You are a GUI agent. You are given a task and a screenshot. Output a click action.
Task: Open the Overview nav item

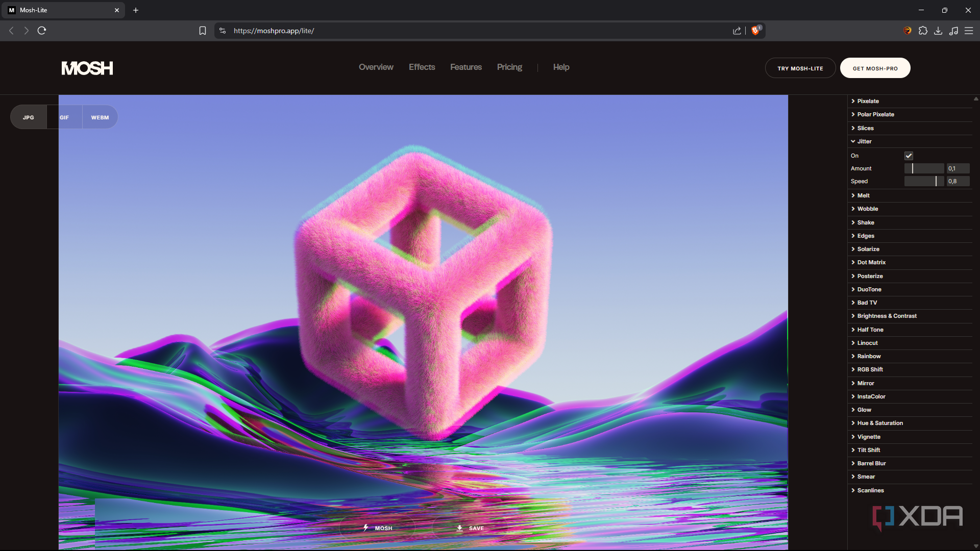pos(376,67)
